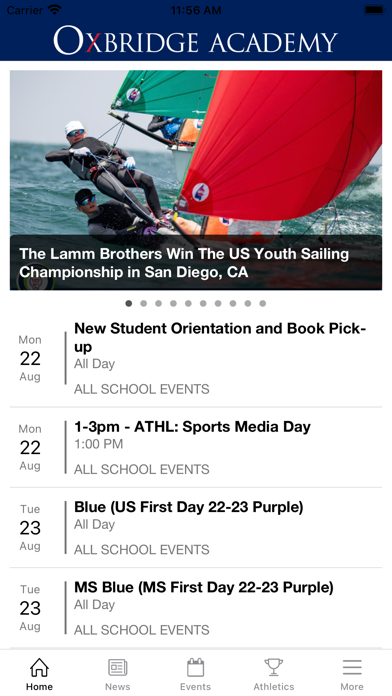Tap the WiFi status icon
392x696 pixels.
[55, 10]
